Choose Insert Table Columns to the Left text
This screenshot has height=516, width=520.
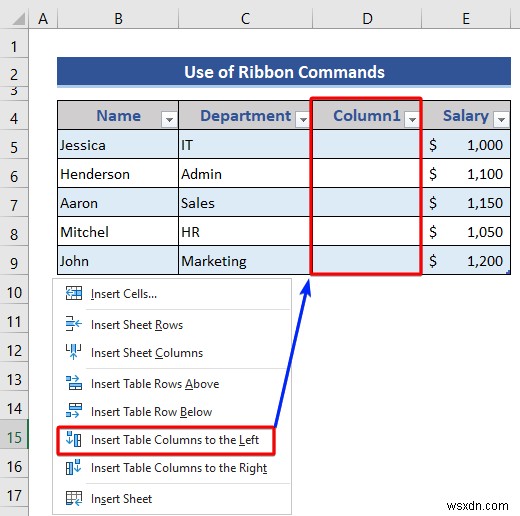pos(175,440)
